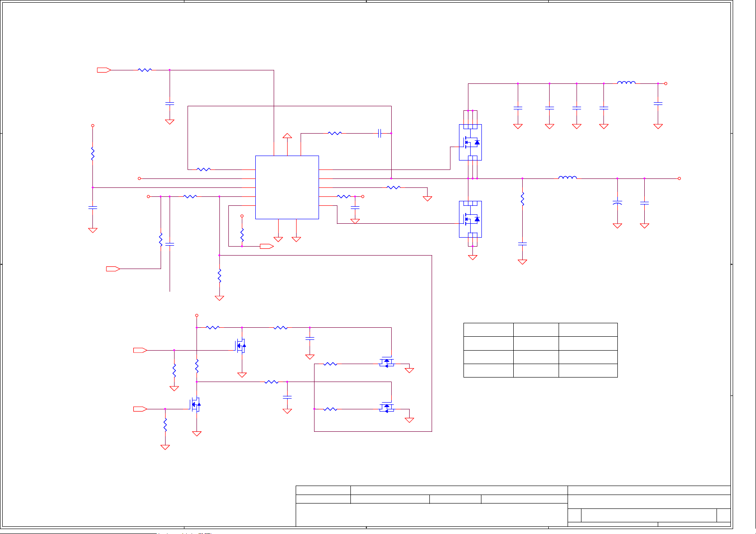Select the output inductor on the middle rail
The width and height of the screenshot is (756, 534).
[568, 178]
